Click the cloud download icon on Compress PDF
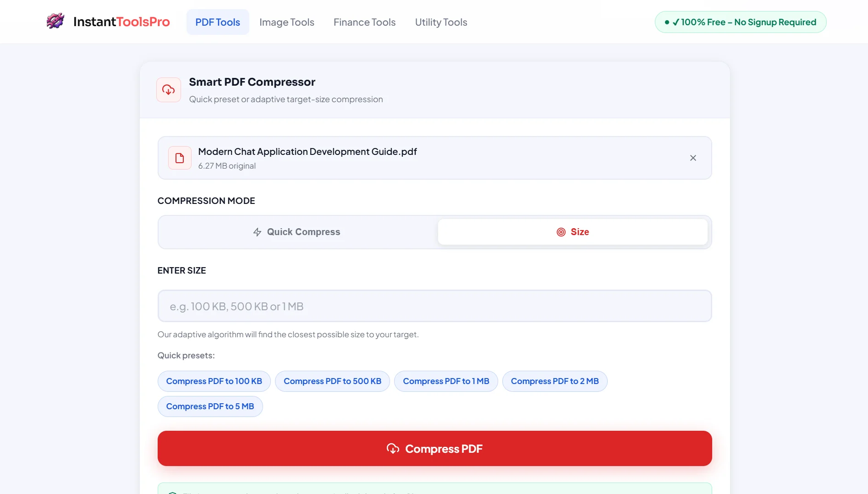The width and height of the screenshot is (868, 494). pos(393,449)
